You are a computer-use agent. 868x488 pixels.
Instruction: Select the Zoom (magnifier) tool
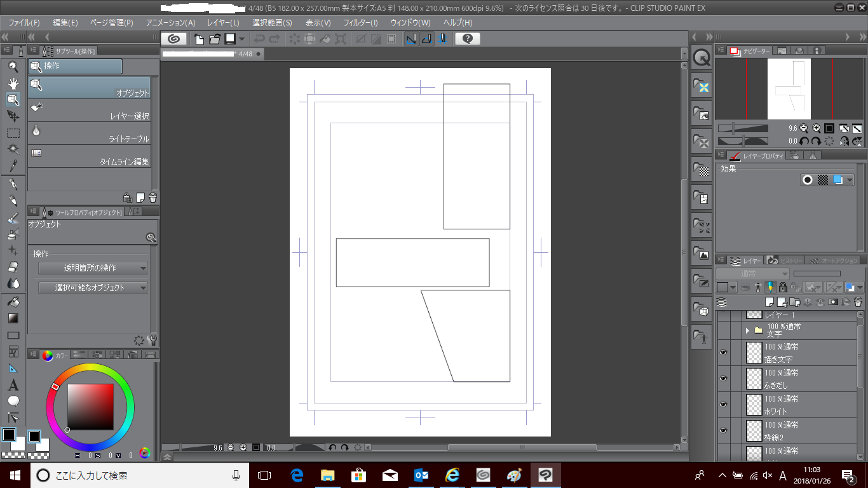coord(13,67)
